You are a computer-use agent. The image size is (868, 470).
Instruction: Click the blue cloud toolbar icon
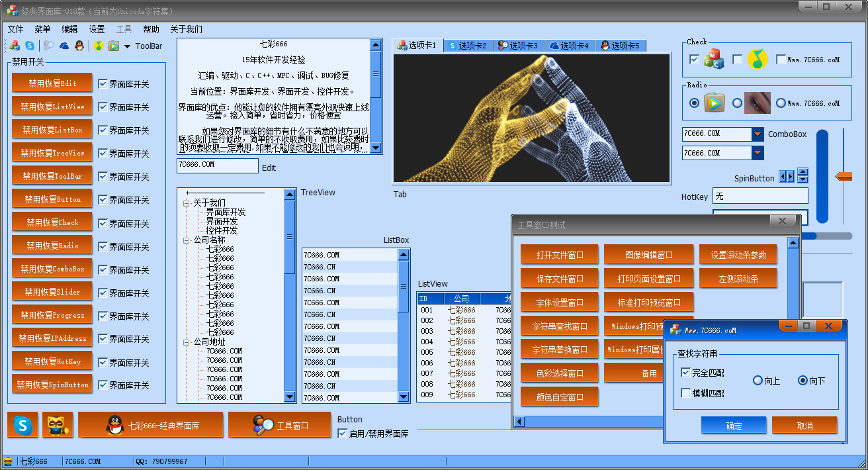(x=64, y=46)
